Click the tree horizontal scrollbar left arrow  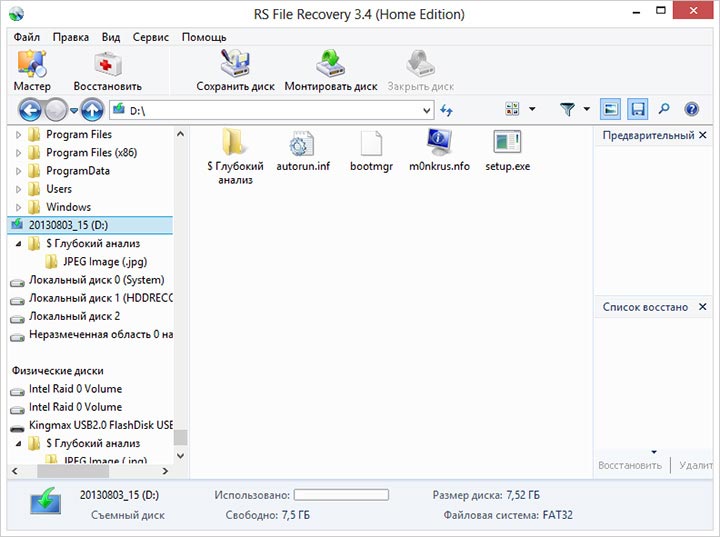pos(15,471)
